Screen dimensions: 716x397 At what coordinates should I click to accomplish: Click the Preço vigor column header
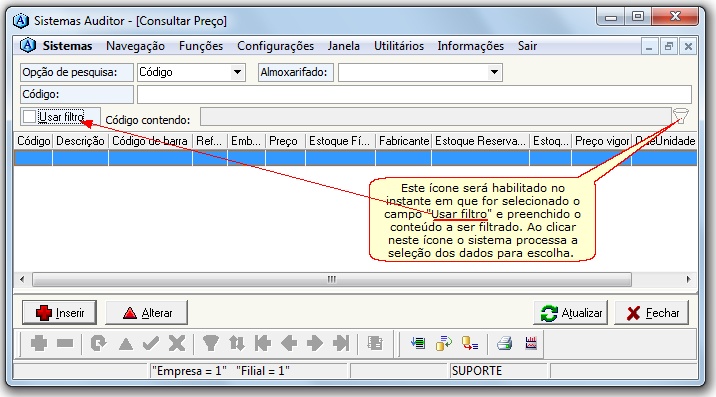click(601, 141)
